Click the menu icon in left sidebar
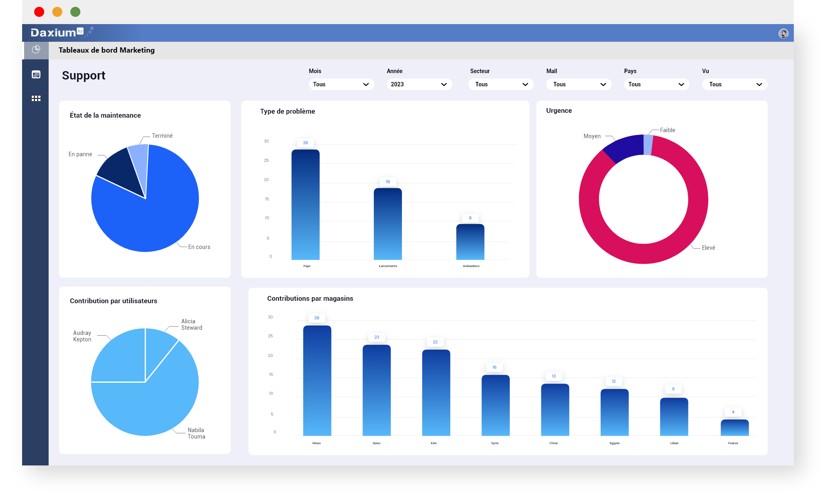This screenshot has width=832, height=504. pyautogui.click(x=36, y=98)
